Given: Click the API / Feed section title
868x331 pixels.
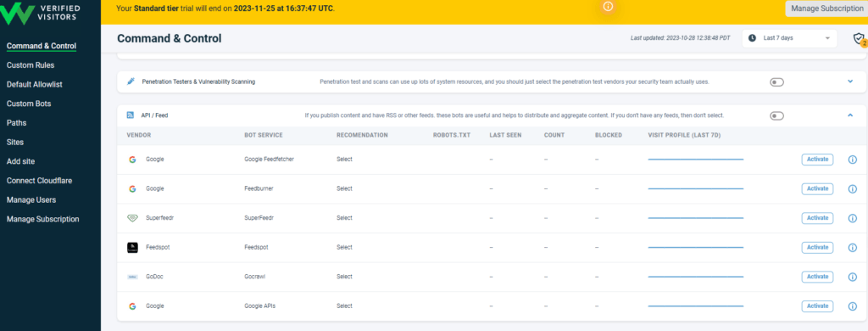Looking at the screenshot, I should coord(154,115).
